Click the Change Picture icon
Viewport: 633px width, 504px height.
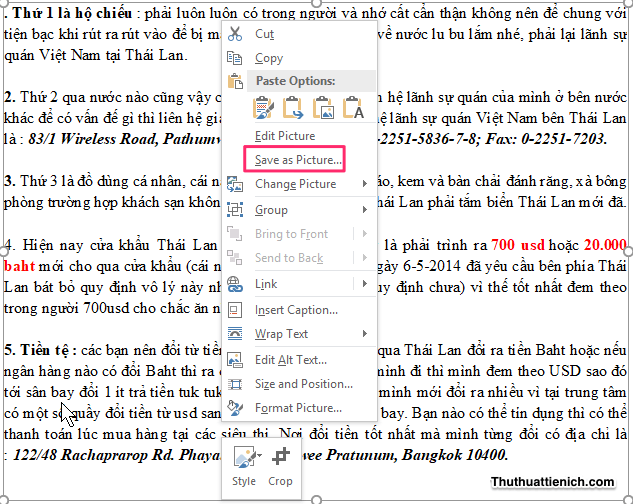(x=235, y=184)
